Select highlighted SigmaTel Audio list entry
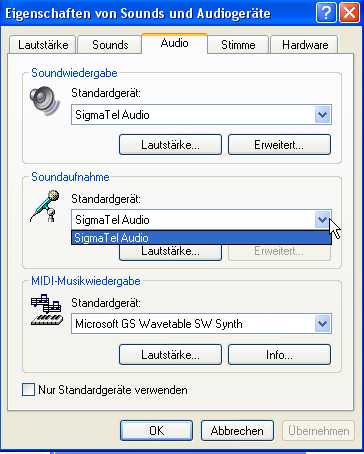The width and height of the screenshot is (364, 454). [x=201, y=238]
